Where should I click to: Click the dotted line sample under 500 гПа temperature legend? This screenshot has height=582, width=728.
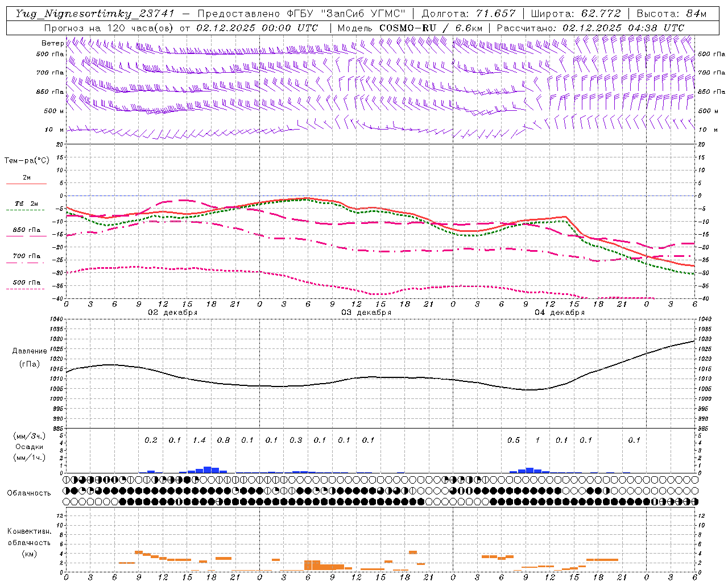[26, 289]
